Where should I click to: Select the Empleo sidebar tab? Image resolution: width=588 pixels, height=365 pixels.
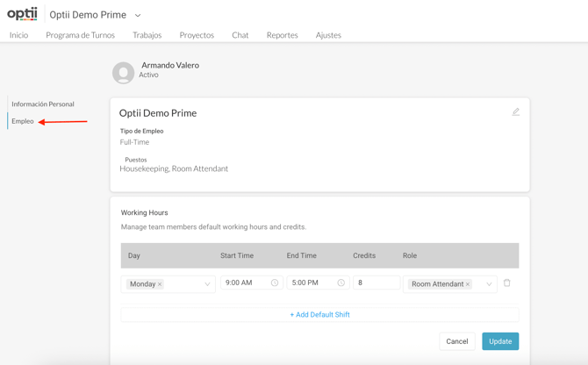pos(23,121)
